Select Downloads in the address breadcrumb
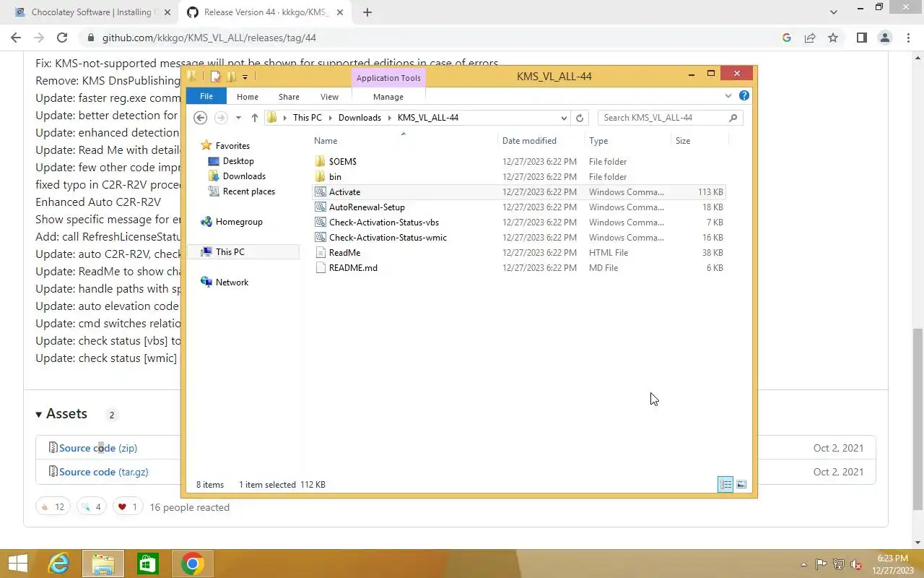 point(359,118)
